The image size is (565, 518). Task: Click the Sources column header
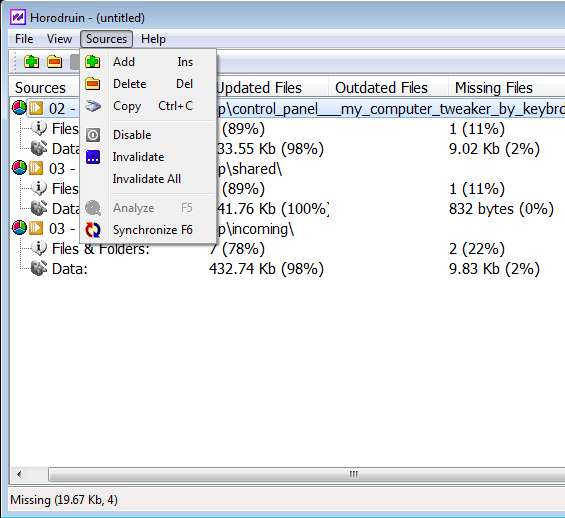(40, 88)
